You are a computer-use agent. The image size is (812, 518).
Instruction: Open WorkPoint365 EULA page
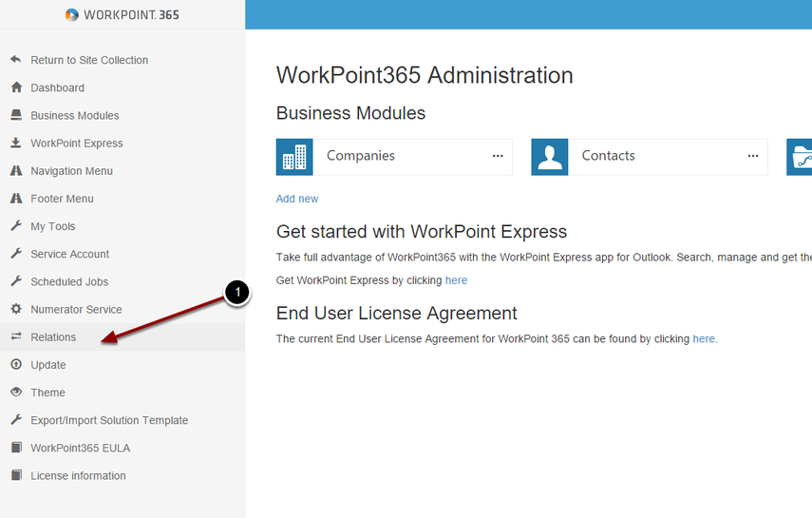pos(81,448)
